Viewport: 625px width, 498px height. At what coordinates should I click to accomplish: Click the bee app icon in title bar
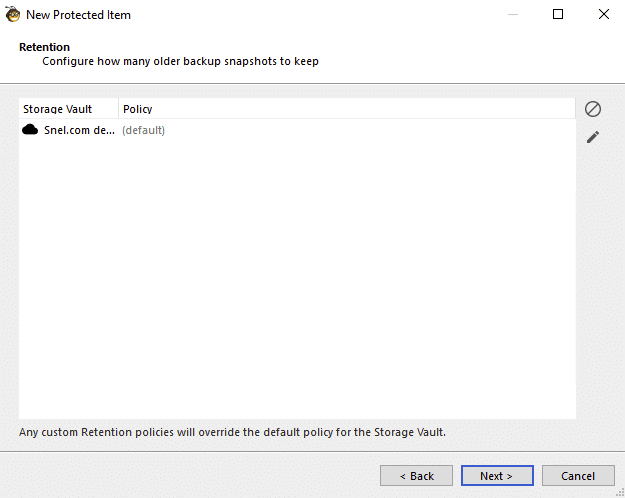point(12,14)
